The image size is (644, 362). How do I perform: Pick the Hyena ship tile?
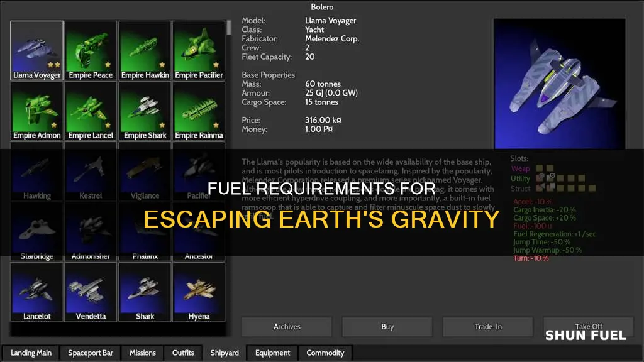click(199, 292)
